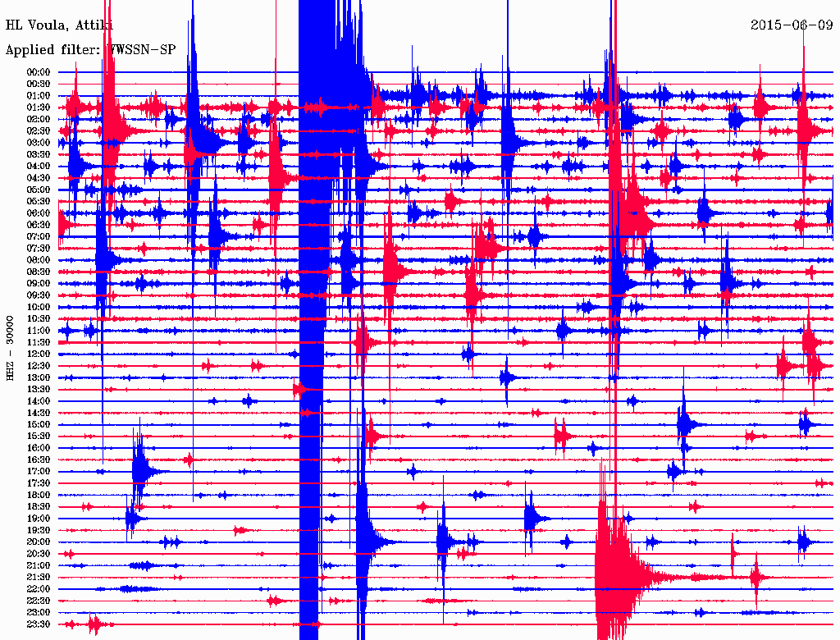Click the 16:30 time label
The height and width of the screenshot is (640, 840).
point(39,460)
